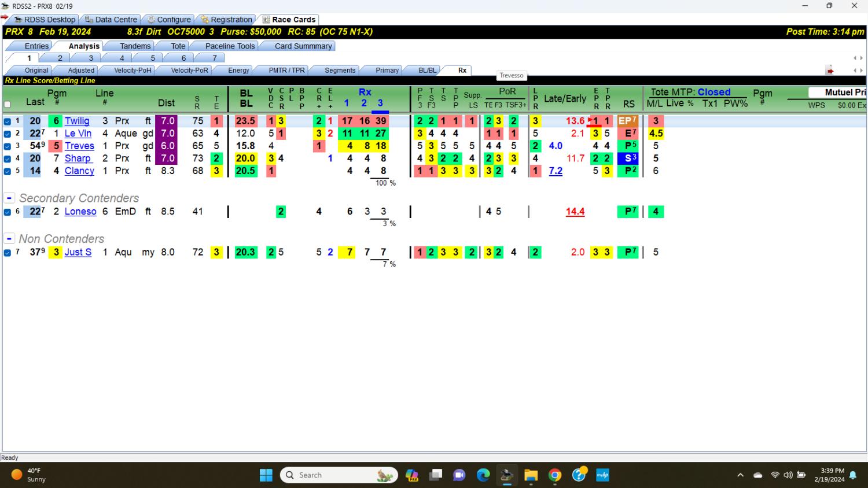Click the Just S horse link

coord(78,252)
